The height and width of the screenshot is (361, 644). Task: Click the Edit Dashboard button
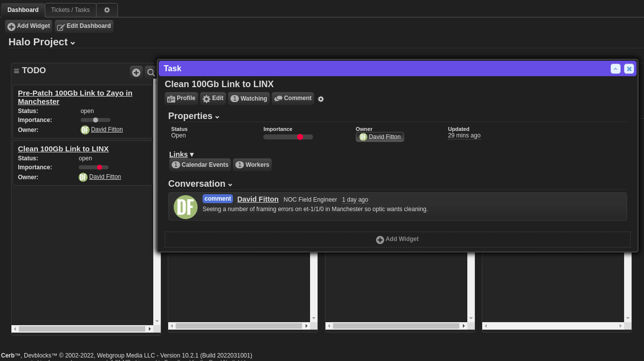pos(84,26)
